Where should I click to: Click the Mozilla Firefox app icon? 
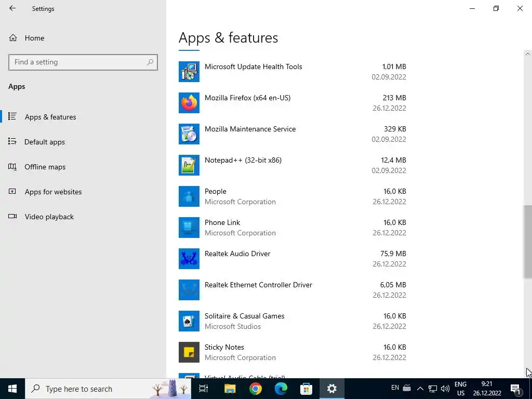click(x=189, y=103)
